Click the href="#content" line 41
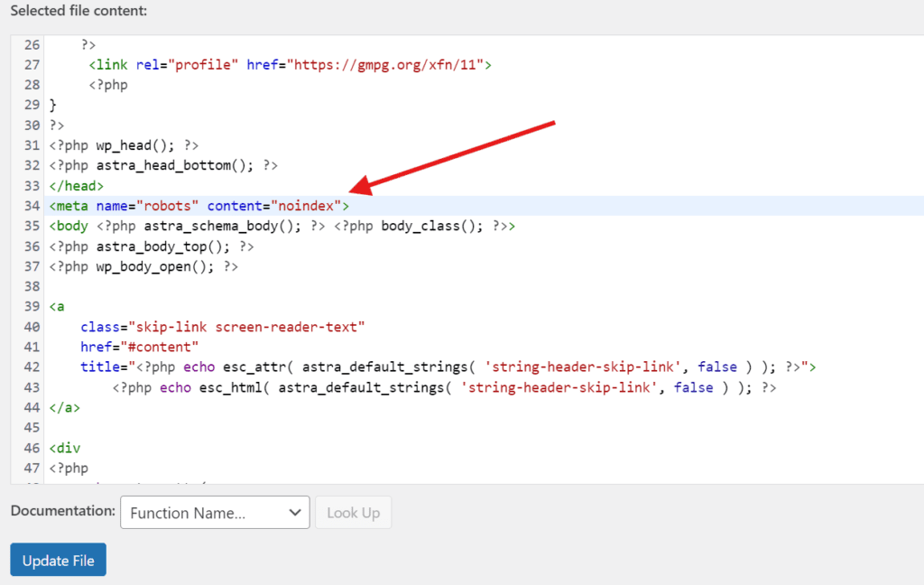 pos(140,347)
